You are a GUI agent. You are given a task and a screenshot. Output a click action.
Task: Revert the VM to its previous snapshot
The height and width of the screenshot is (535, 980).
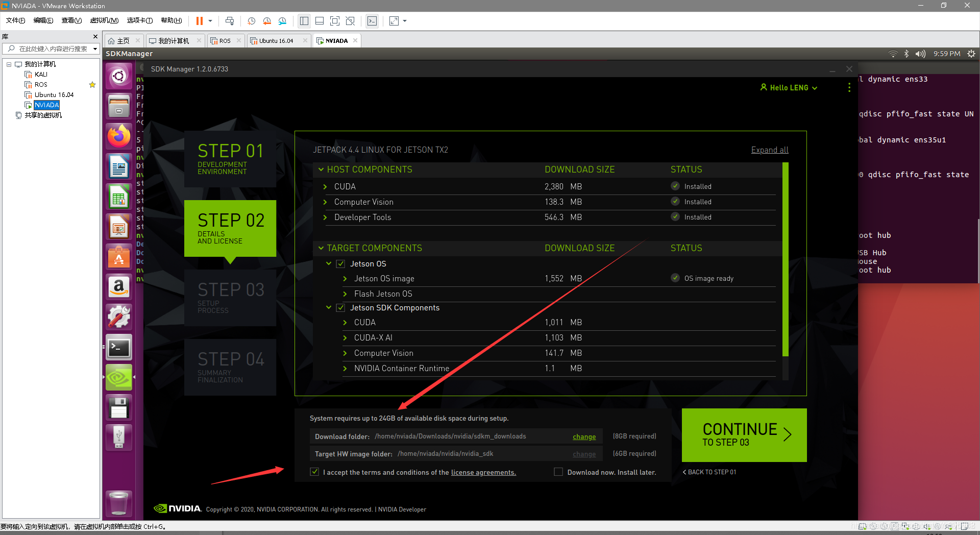click(x=267, y=21)
